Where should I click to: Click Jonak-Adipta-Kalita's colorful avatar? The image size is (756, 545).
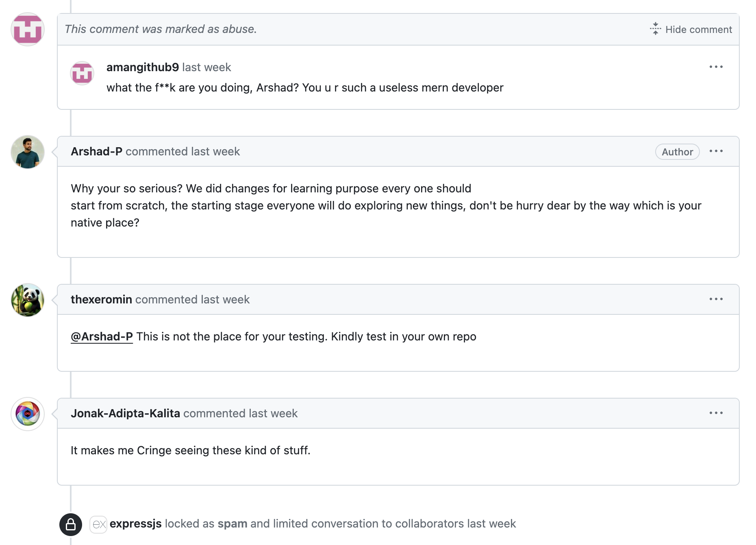28,414
